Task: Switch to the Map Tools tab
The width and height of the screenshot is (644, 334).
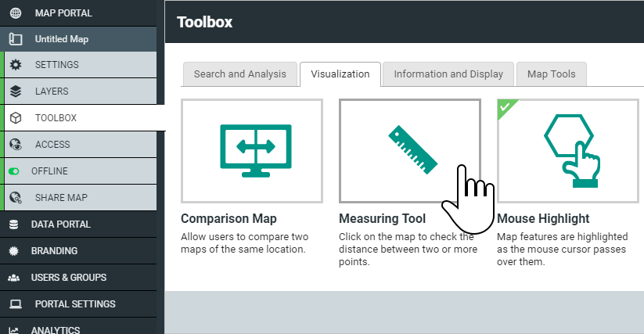Action: click(551, 74)
